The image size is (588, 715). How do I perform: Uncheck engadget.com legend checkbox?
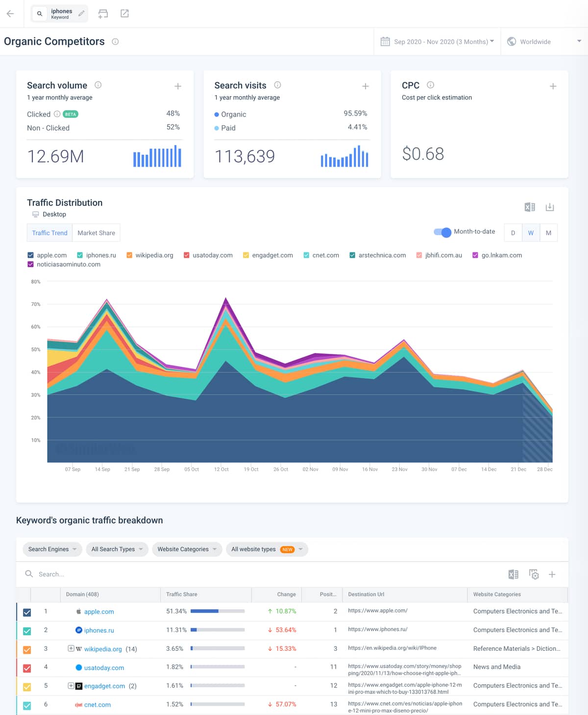(x=246, y=255)
